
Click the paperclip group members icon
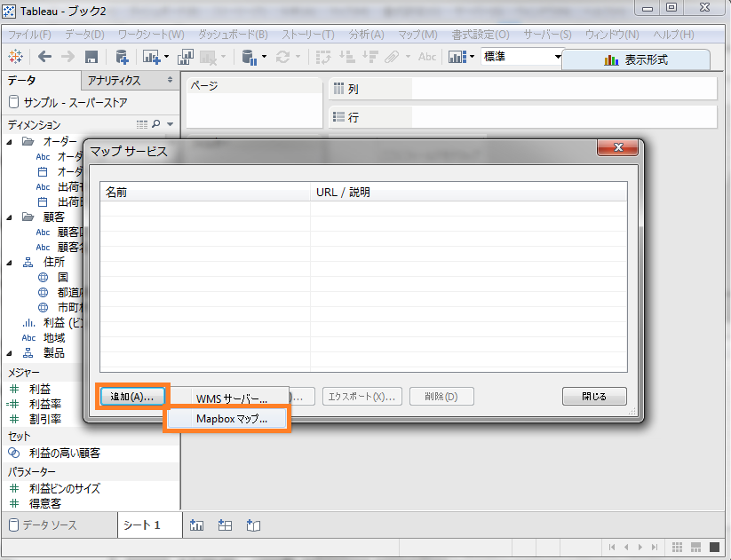(x=392, y=57)
